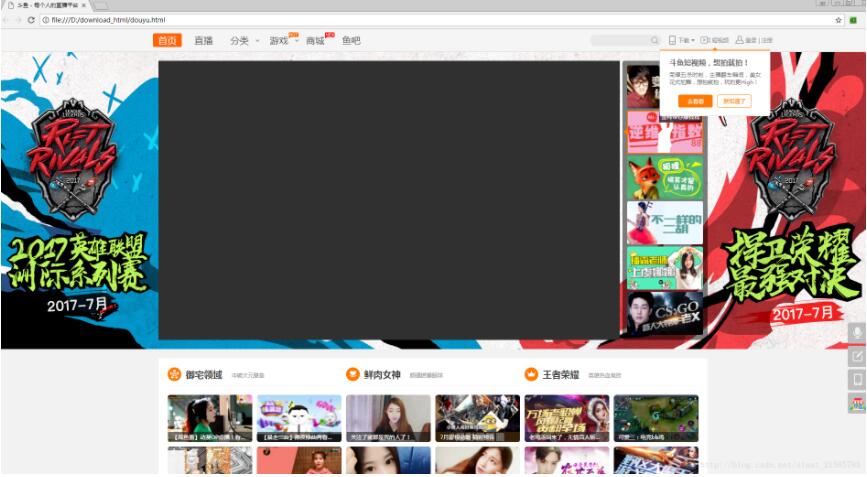867x477 pixels.
Task: Click the 御宅领域 section flower icon
Action: click(x=174, y=374)
